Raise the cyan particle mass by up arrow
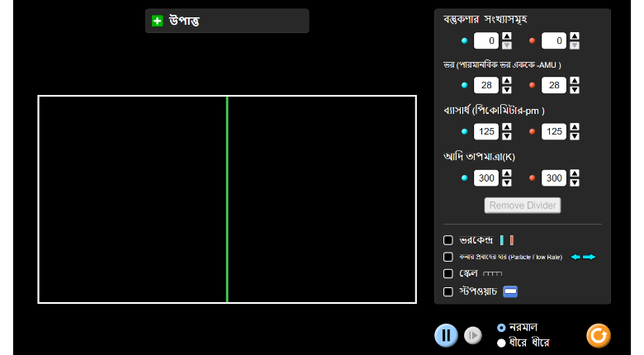This screenshot has width=644, height=355. (x=507, y=80)
